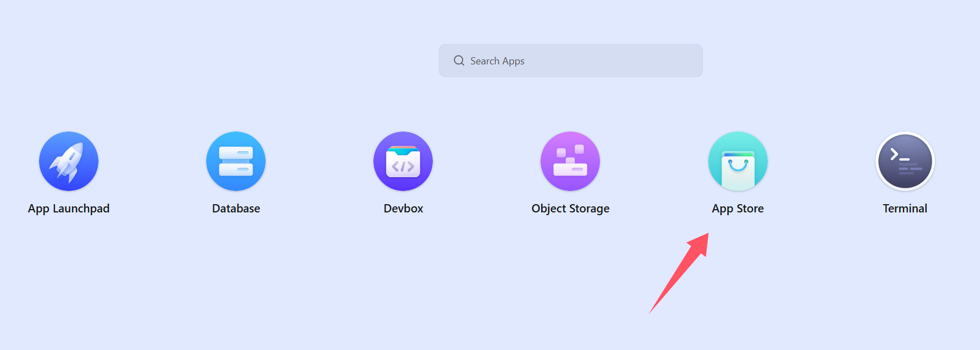Open the Terminal prompt icon
This screenshot has width=980, height=350.
pyautogui.click(x=905, y=161)
